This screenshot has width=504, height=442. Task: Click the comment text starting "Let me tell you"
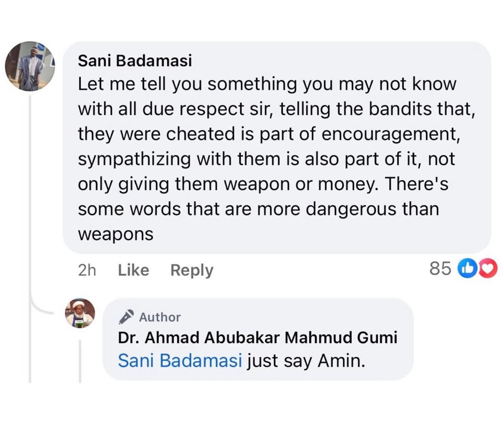click(266, 84)
